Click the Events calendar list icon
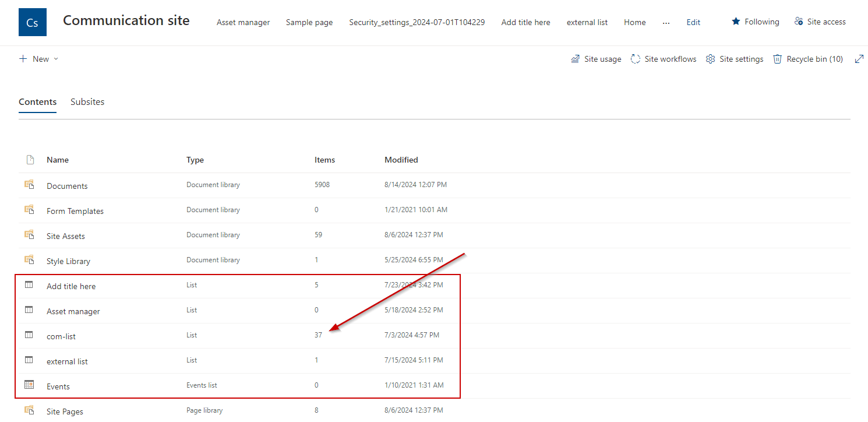Screen dimensions: 868x422 [29, 384]
